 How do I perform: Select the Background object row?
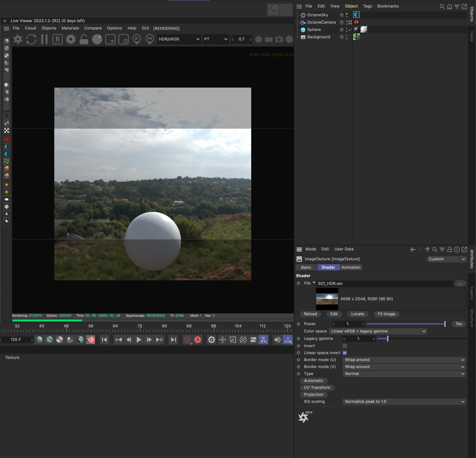[318, 37]
